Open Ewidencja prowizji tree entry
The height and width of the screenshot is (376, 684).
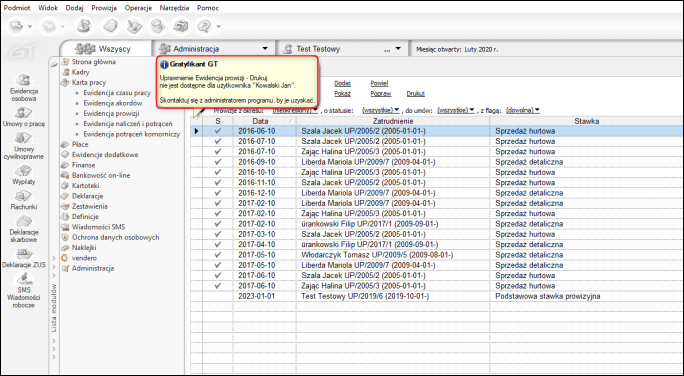(x=112, y=113)
